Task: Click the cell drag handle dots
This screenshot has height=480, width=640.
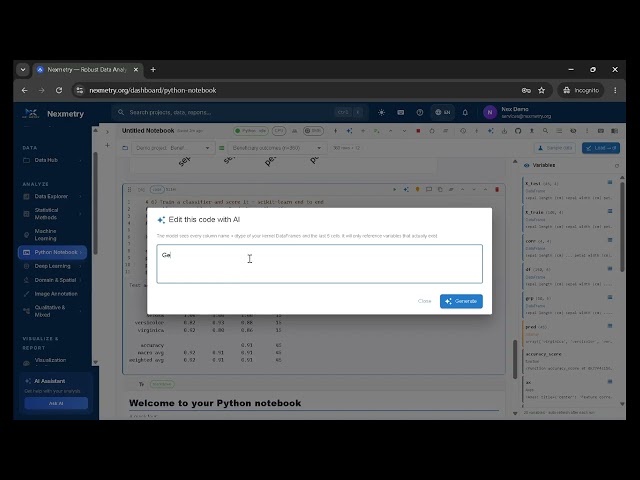Action: (129, 189)
